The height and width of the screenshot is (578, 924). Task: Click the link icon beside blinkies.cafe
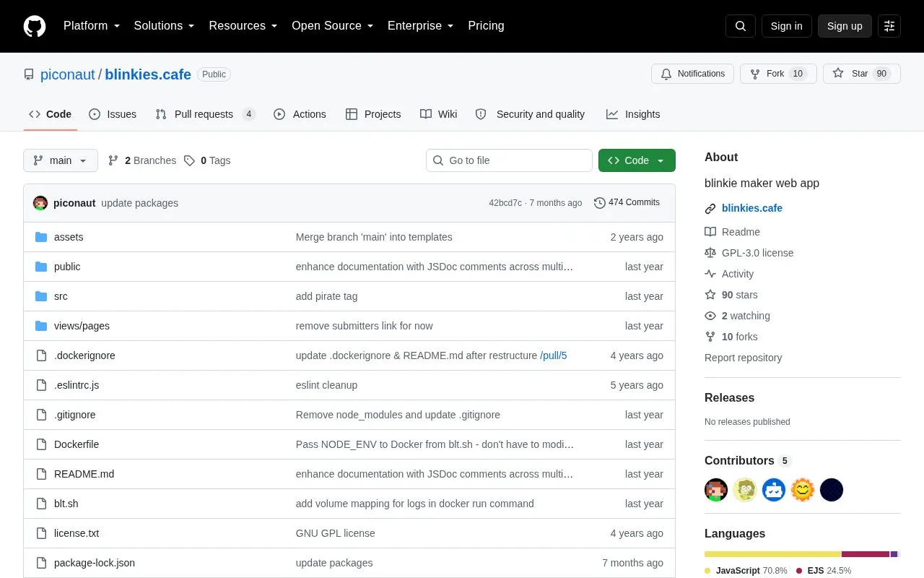[x=710, y=208]
